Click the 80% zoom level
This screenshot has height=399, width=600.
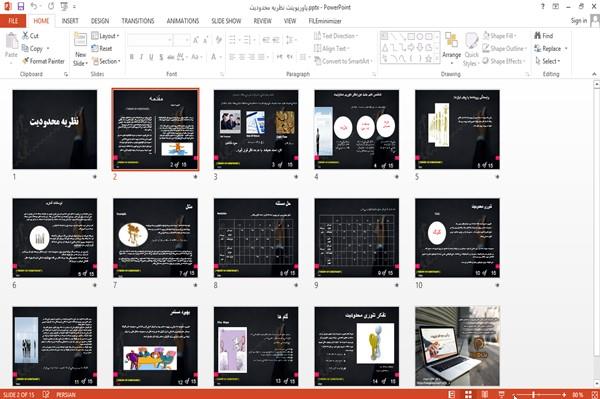pos(578,394)
